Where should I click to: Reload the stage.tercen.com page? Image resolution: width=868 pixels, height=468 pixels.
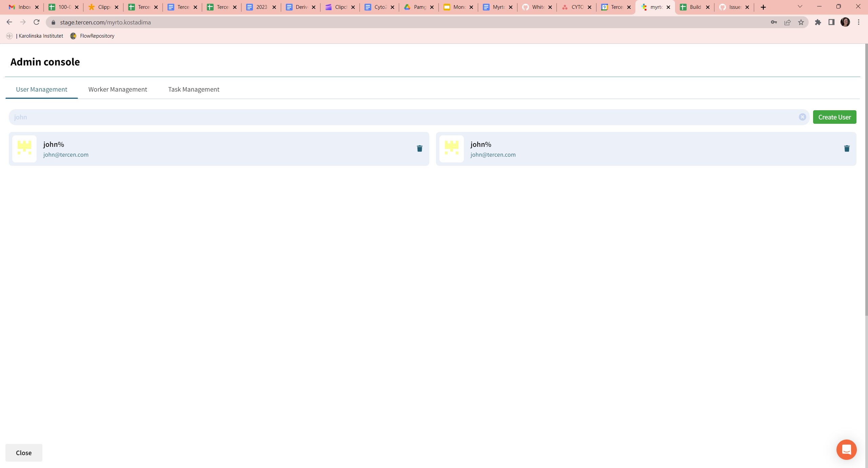[37, 22]
